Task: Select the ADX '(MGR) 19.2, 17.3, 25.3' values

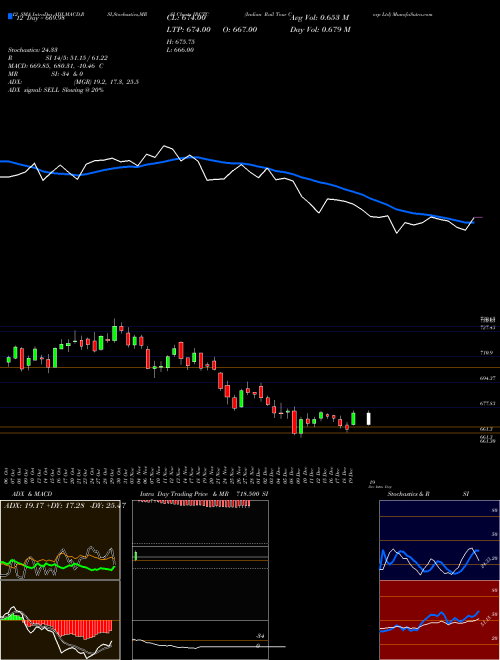Action: pyautogui.click(x=106, y=82)
